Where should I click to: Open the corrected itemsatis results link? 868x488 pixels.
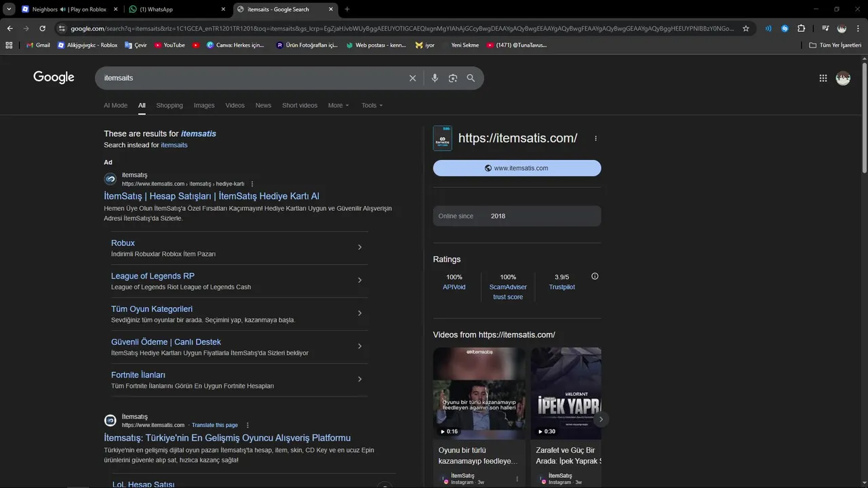coord(199,134)
